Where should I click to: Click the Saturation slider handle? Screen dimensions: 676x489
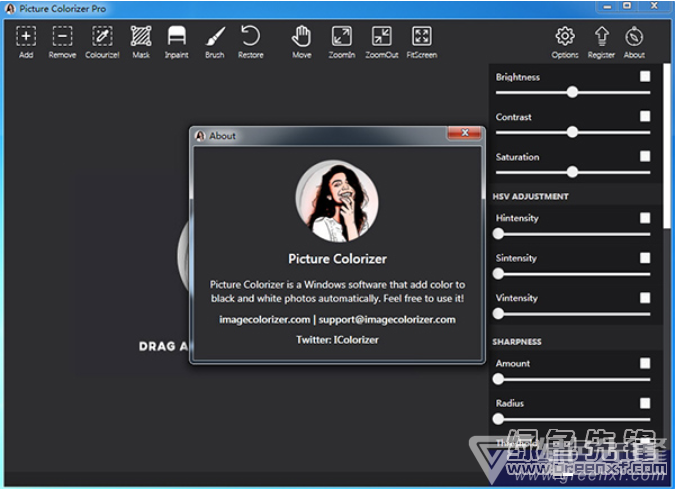point(572,172)
